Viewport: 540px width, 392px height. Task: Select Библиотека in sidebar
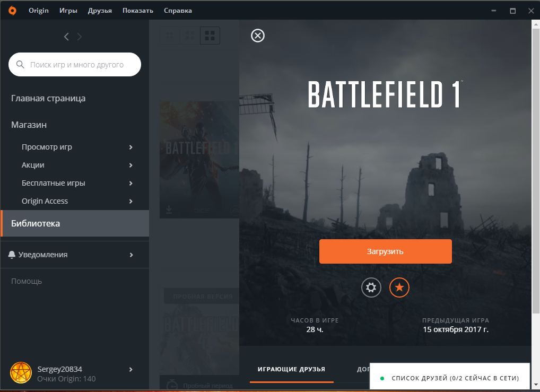[x=75, y=223]
